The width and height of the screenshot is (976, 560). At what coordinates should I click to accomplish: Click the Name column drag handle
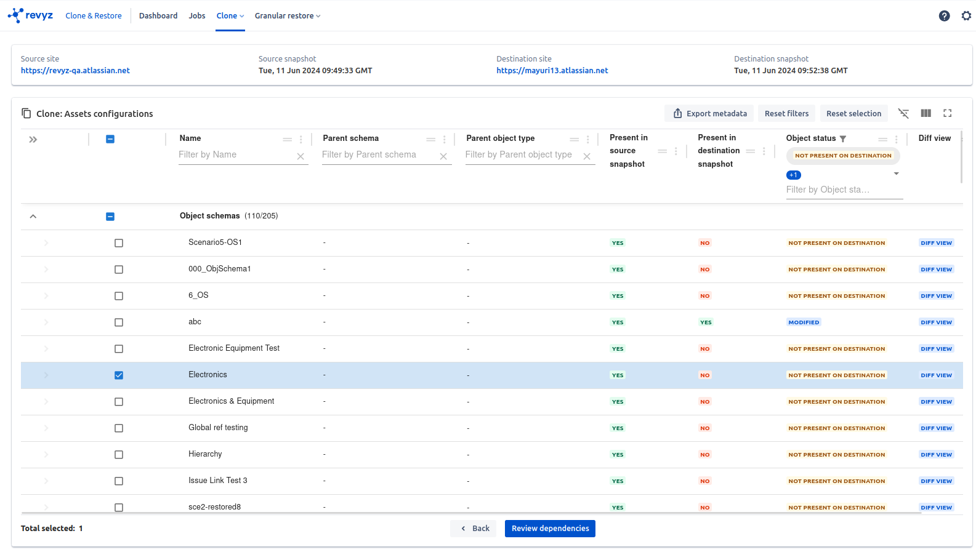[288, 140]
